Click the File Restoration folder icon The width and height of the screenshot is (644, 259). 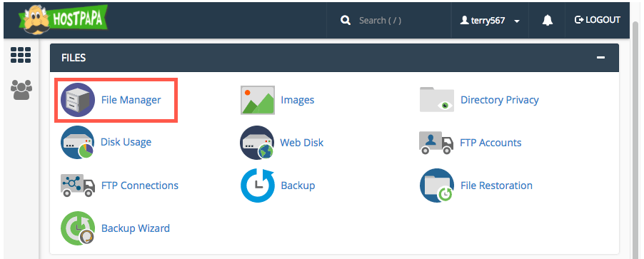[x=436, y=186]
